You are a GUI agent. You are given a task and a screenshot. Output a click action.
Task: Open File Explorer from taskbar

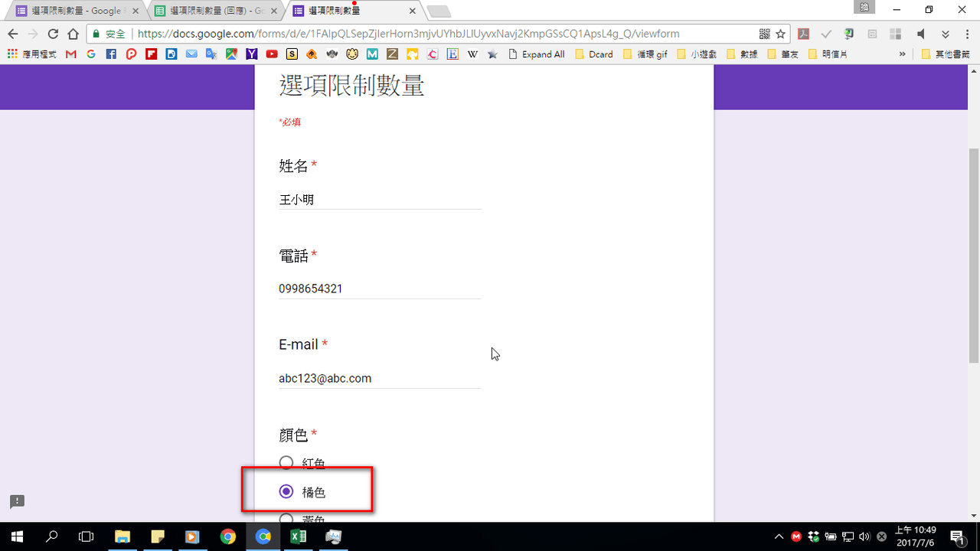pos(122,536)
